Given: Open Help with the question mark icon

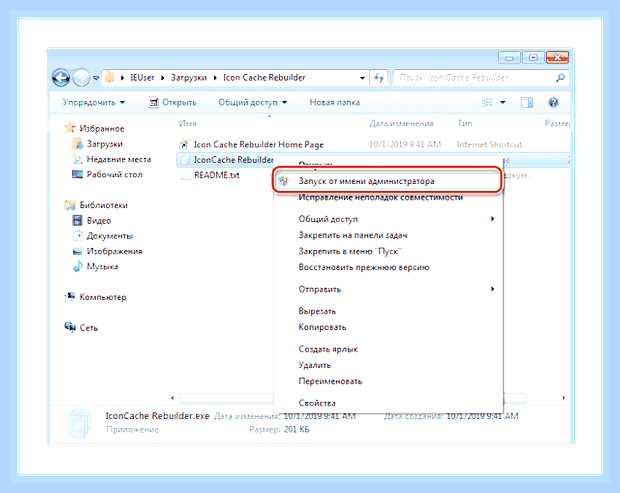Looking at the screenshot, I should tap(553, 102).
